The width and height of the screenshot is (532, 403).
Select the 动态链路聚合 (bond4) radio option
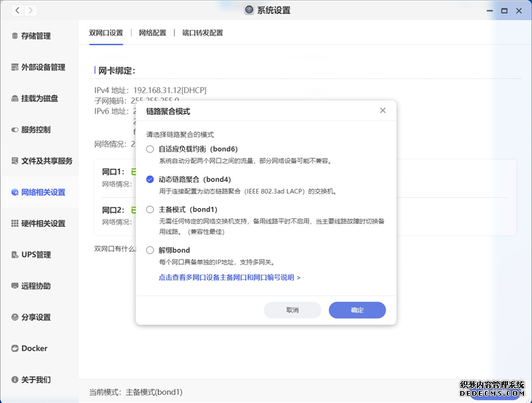[x=150, y=179]
